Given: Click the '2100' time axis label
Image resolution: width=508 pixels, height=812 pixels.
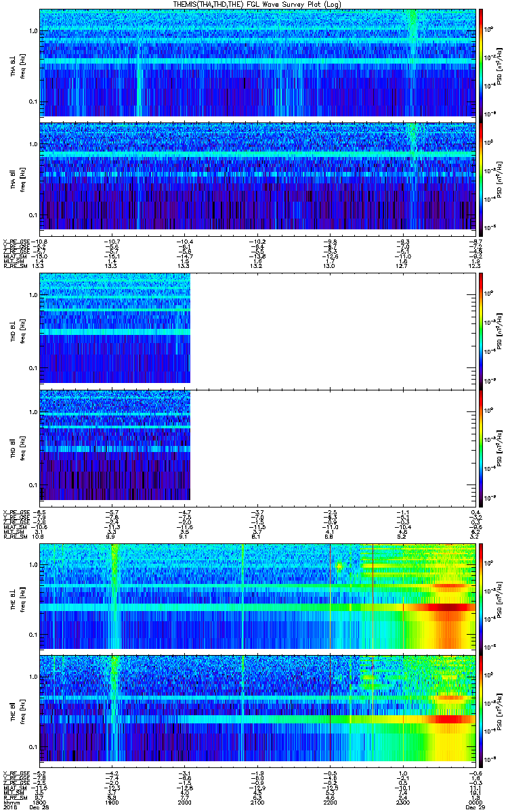Looking at the screenshot, I should pos(257,802).
